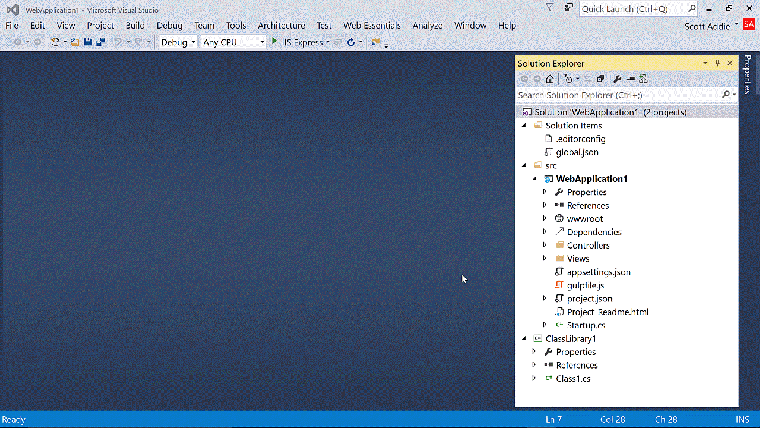
Task: Open the Tools menu
Action: coord(236,26)
